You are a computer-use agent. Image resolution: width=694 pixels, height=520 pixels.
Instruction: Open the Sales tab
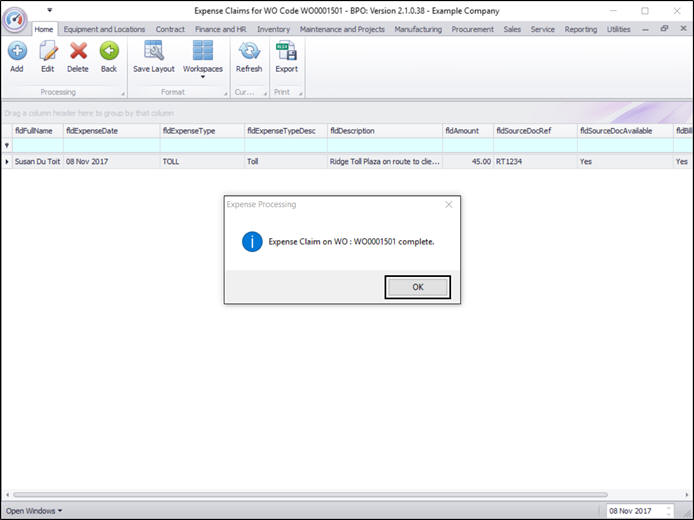click(512, 29)
